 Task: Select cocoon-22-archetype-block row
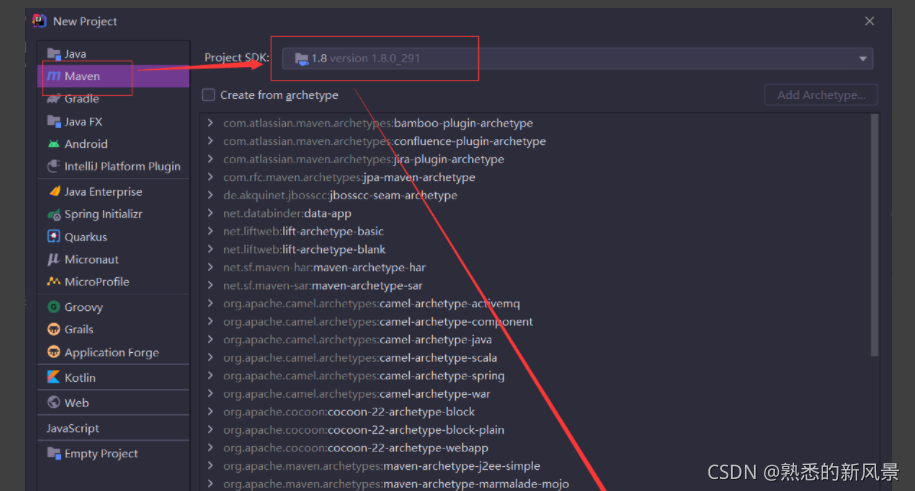point(534,412)
